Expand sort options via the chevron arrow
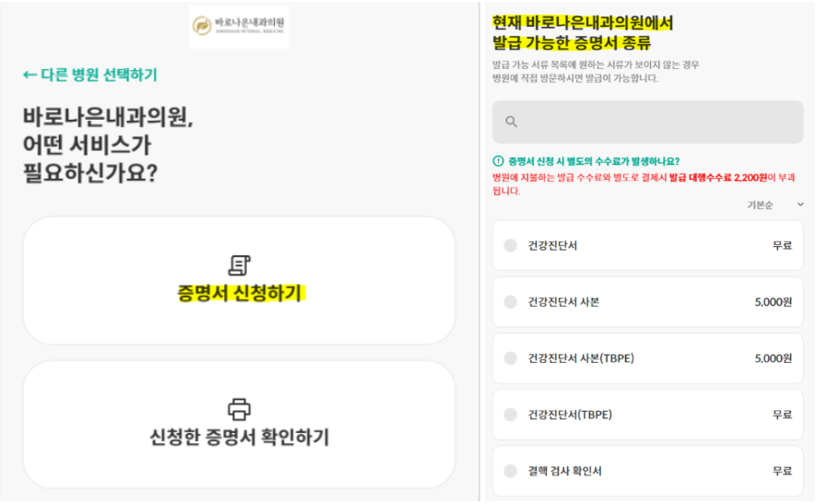 coord(800,205)
